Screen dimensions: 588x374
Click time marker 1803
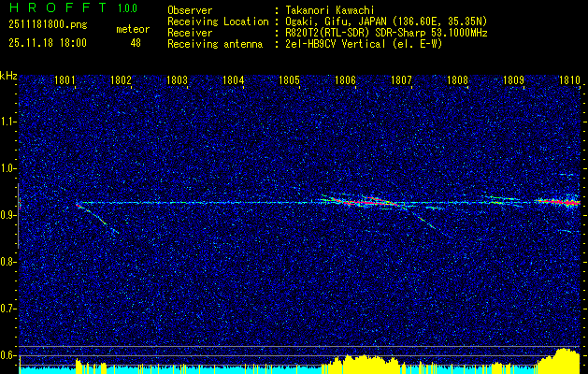pos(177,80)
